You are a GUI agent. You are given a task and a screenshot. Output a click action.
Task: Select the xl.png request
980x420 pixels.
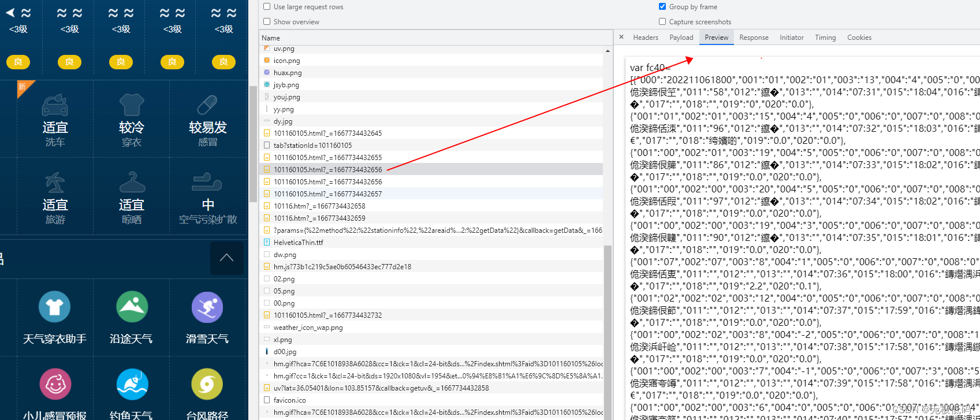pyautogui.click(x=431, y=340)
